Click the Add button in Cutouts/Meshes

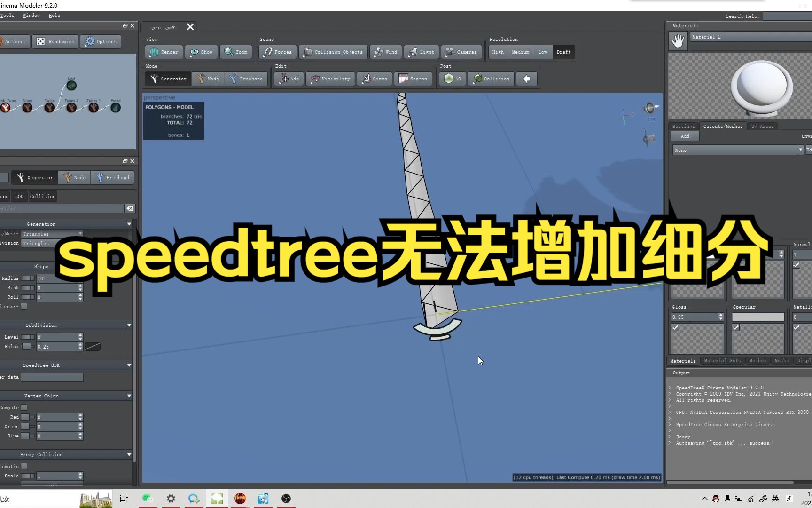(685, 136)
